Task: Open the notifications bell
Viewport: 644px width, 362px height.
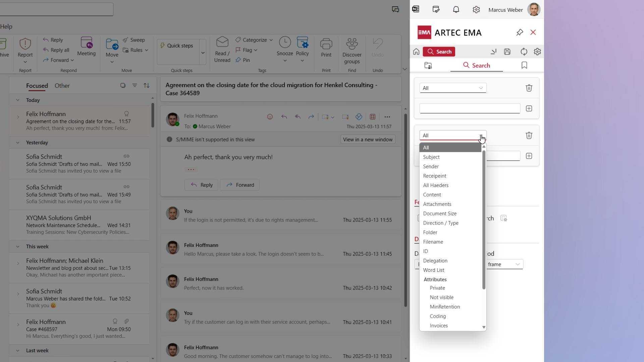Action: [456, 10]
